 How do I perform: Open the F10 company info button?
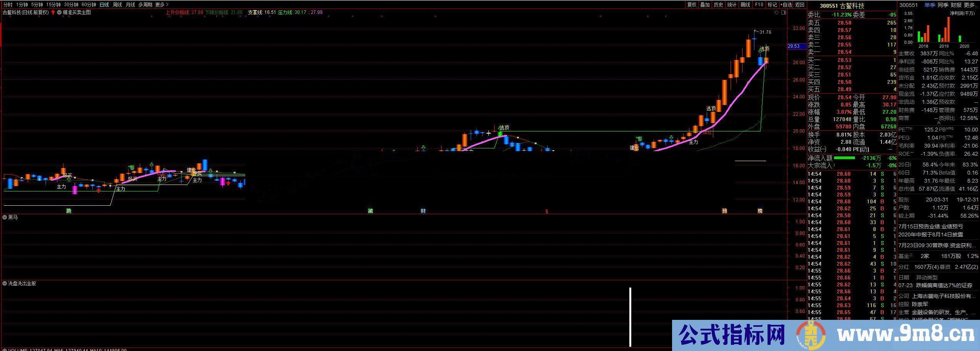tap(759, 5)
